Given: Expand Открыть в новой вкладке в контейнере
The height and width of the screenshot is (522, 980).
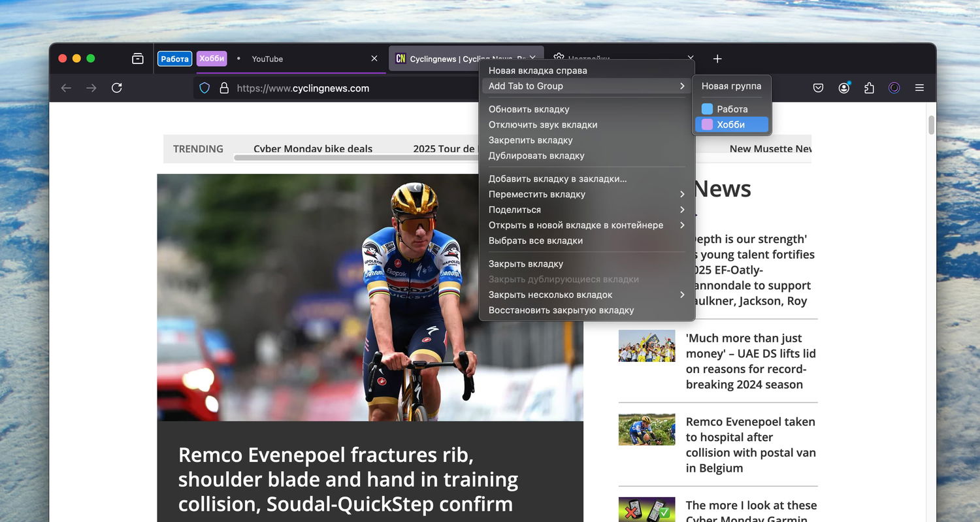Looking at the screenshot, I should (587, 225).
